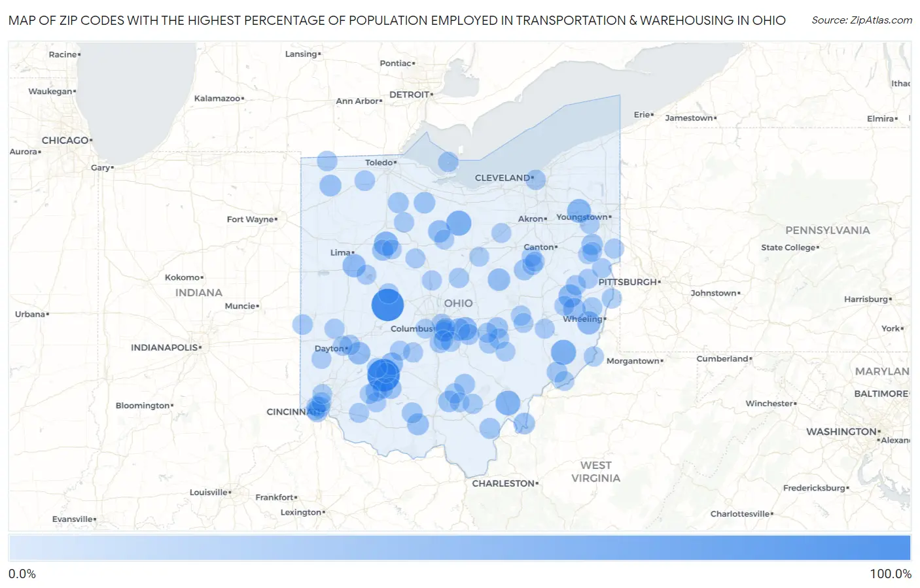
Task: Click the Lima city label
Action: [x=340, y=252]
